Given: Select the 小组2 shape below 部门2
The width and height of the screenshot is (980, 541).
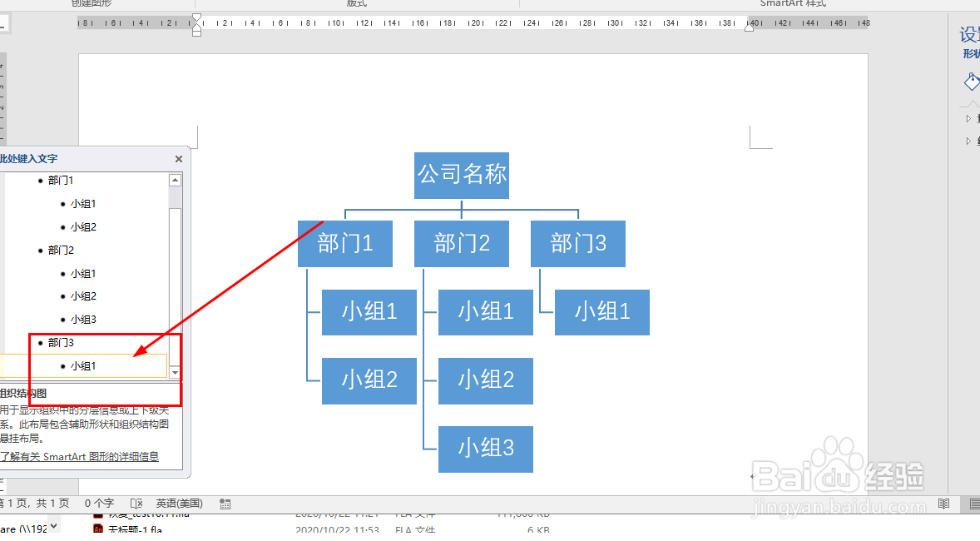Looking at the screenshot, I should pyautogui.click(x=486, y=381).
